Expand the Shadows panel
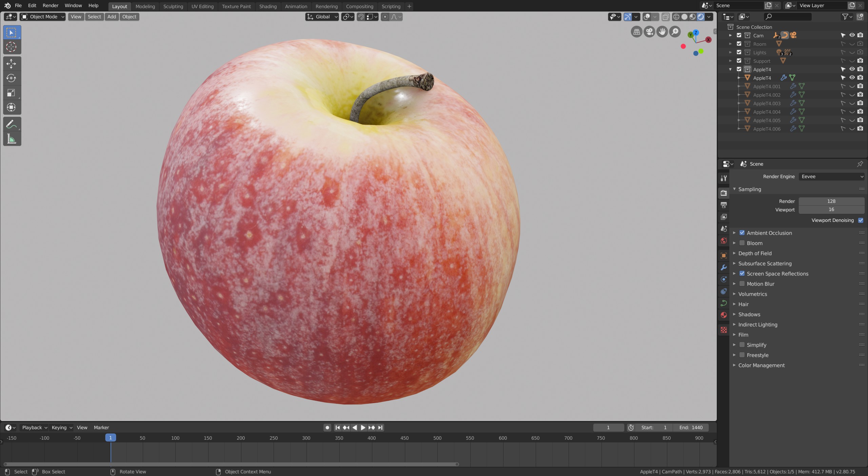This screenshot has width=868, height=476. tap(749, 314)
